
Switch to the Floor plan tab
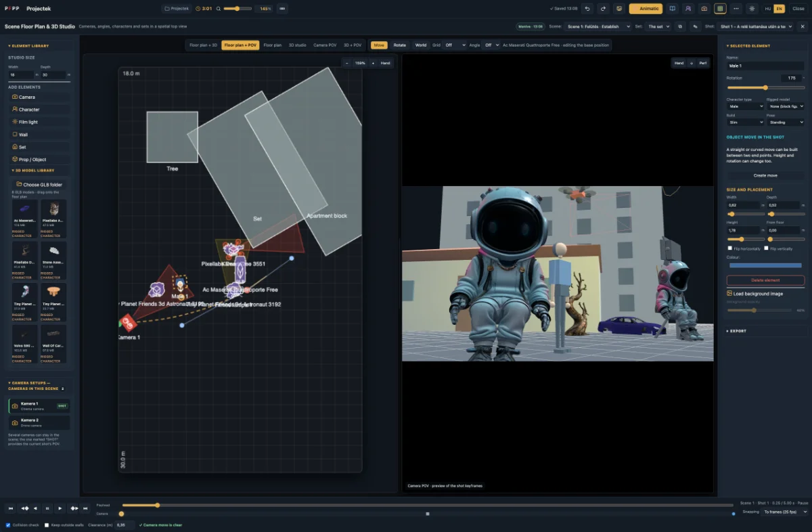click(273, 45)
